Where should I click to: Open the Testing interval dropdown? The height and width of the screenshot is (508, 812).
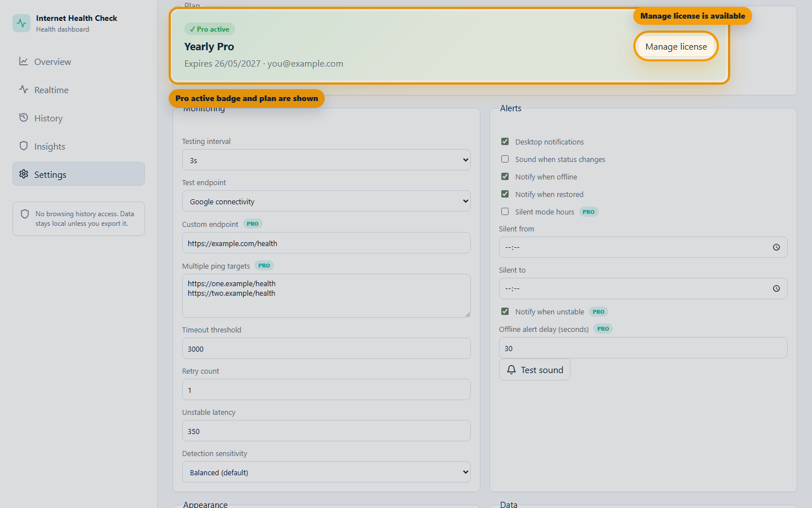(x=326, y=160)
